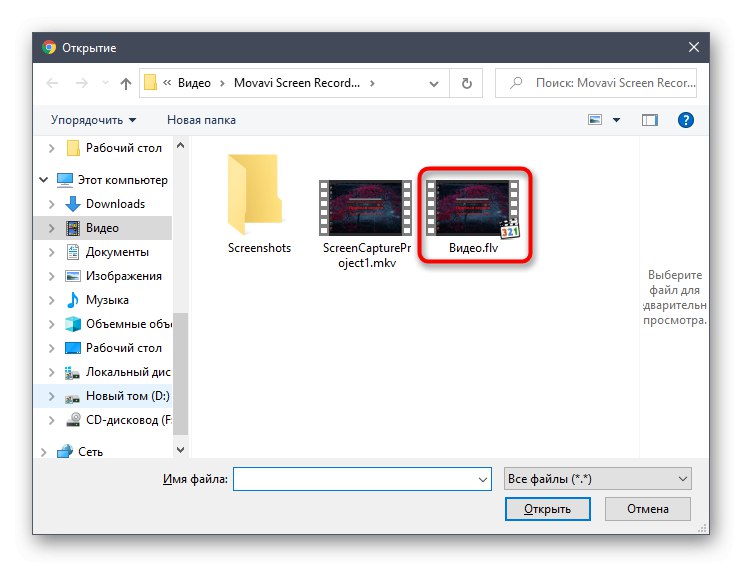Image resolution: width=742 pixels, height=567 pixels.
Task: Select Музыка in navigation tree
Action: (x=107, y=300)
